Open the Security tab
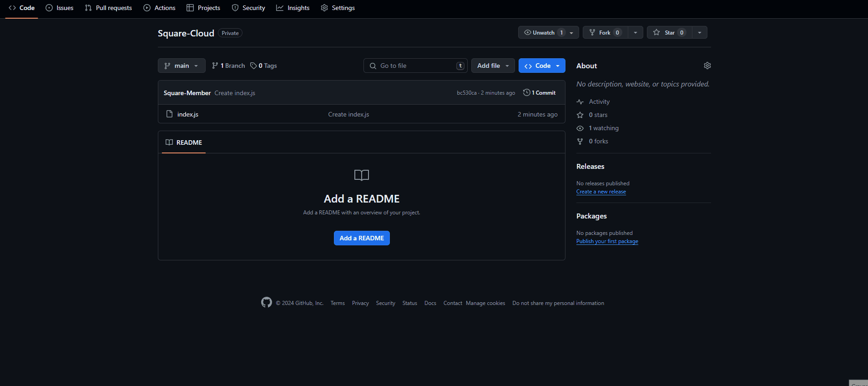The width and height of the screenshot is (868, 386). coord(248,8)
